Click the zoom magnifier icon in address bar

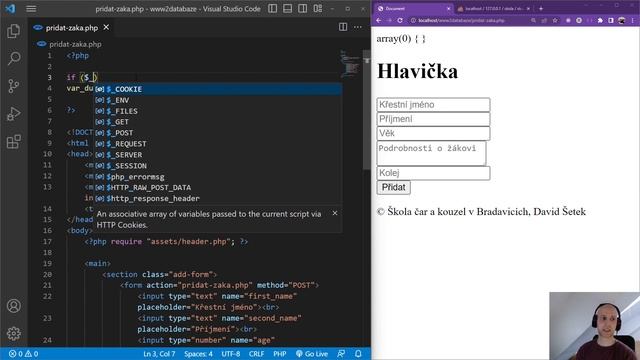(533, 20)
